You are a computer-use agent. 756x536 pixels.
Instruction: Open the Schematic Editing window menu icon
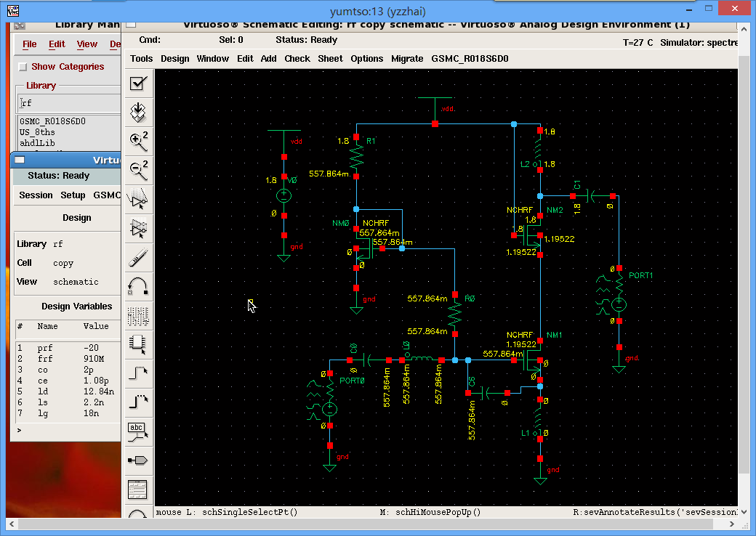pyautogui.click(x=131, y=24)
